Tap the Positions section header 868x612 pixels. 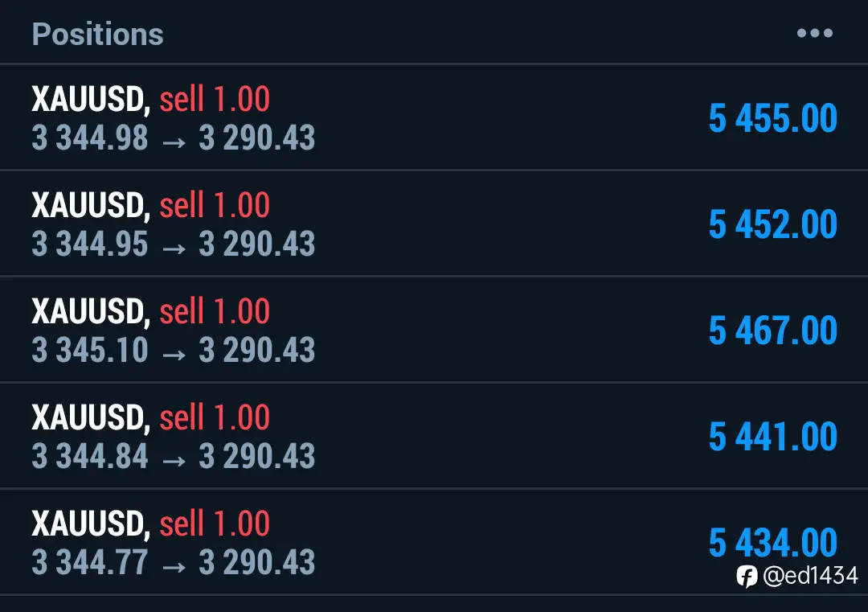(97, 35)
